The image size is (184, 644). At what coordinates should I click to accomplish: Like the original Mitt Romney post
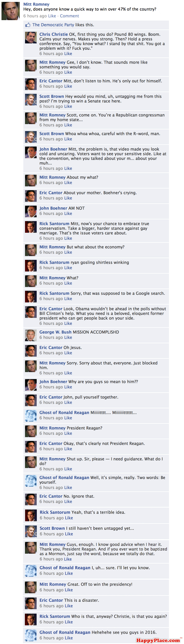tap(52, 16)
